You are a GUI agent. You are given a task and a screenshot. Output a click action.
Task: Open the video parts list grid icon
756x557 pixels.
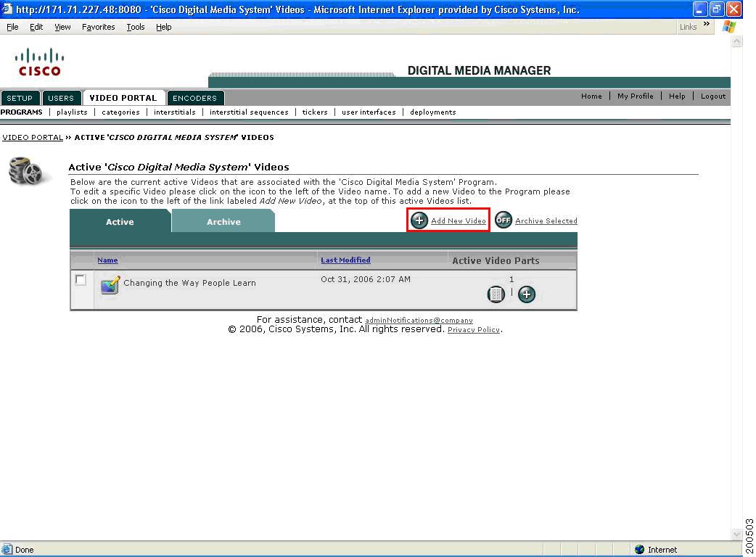[496, 294]
